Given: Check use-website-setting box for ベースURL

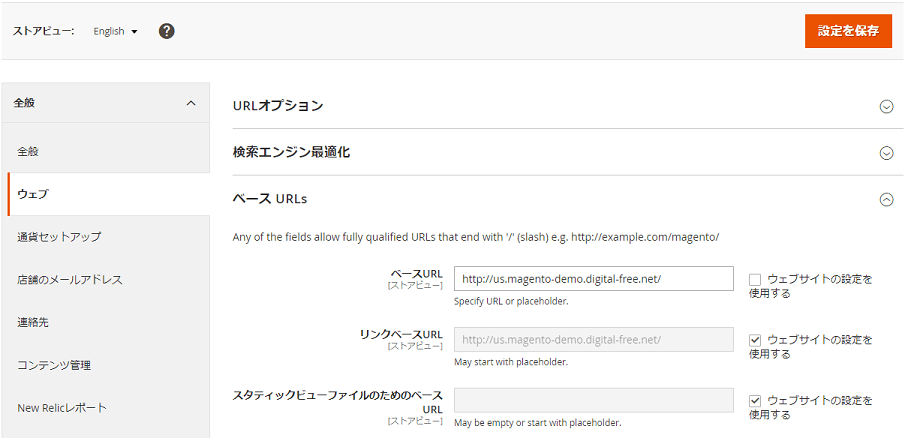Looking at the screenshot, I should coord(755,279).
